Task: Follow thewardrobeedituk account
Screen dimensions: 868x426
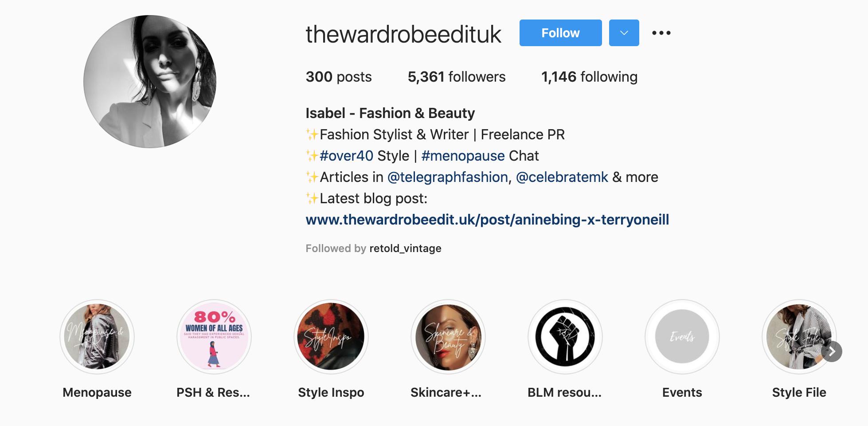Action: coord(560,33)
